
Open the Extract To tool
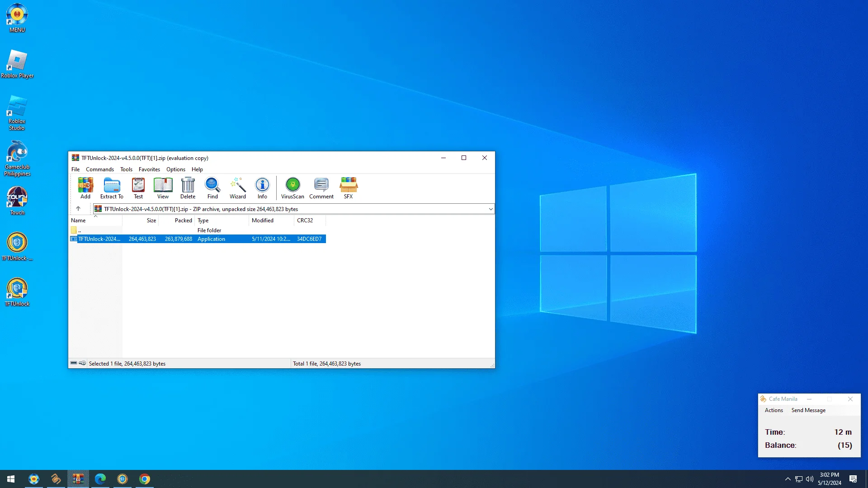(x=112, y=188)
